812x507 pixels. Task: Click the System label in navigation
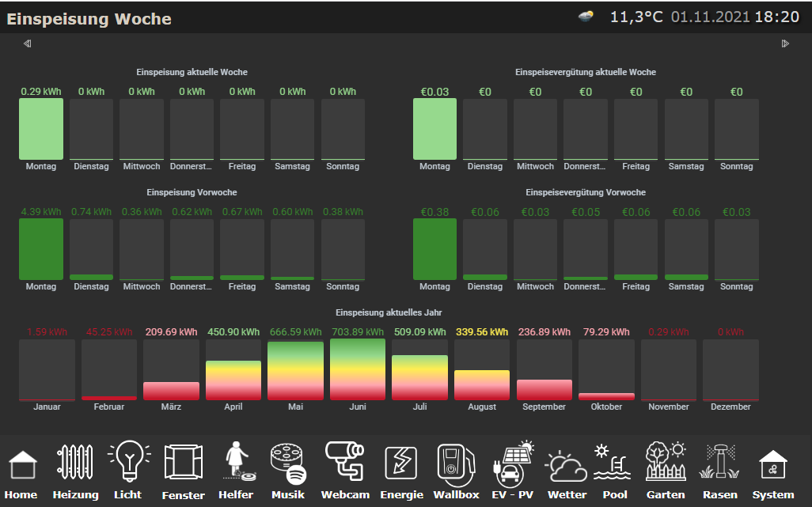pyautogui.click(x=772, y=495)
